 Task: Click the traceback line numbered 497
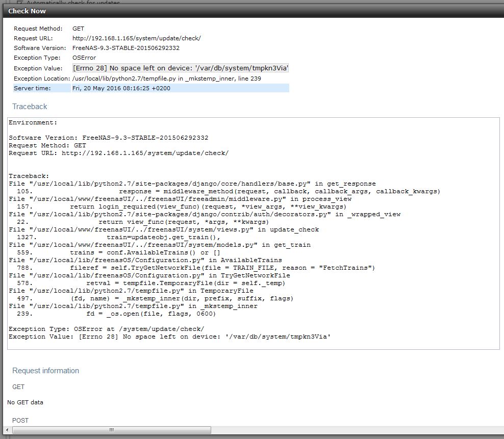point(155,298)
